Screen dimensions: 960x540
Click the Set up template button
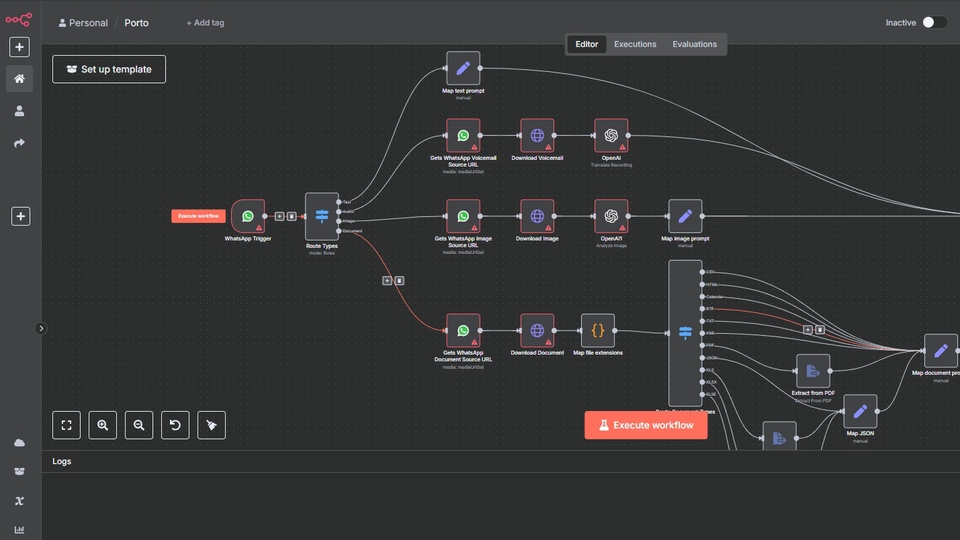coord(109,69)
